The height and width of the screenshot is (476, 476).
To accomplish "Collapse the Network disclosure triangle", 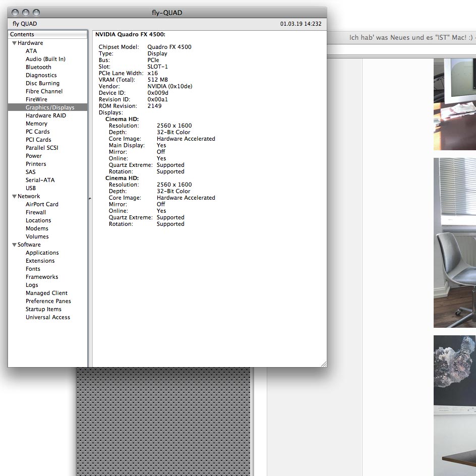I will 14,197.
